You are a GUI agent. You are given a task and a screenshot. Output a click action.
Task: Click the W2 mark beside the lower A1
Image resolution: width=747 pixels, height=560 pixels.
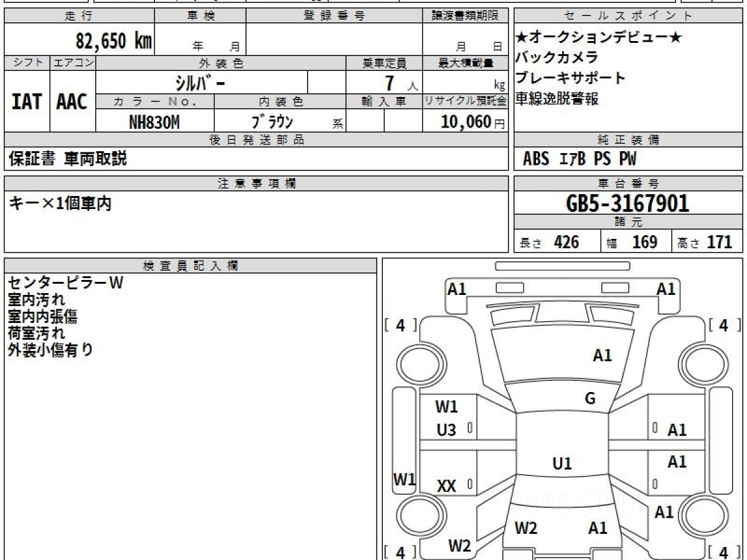click(x=526, y=528)
